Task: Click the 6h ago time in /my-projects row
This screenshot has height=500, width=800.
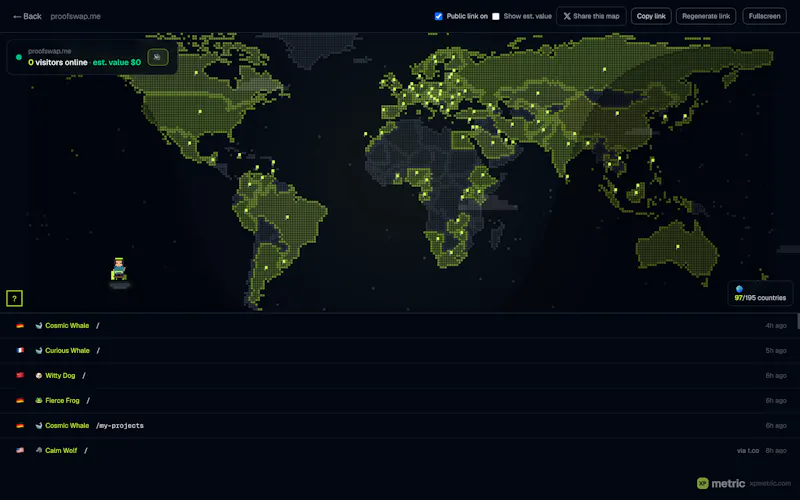Action: [x=776, y=426]
